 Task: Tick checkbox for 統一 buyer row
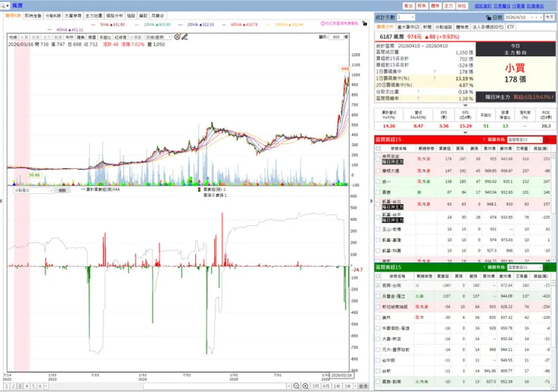378,182
